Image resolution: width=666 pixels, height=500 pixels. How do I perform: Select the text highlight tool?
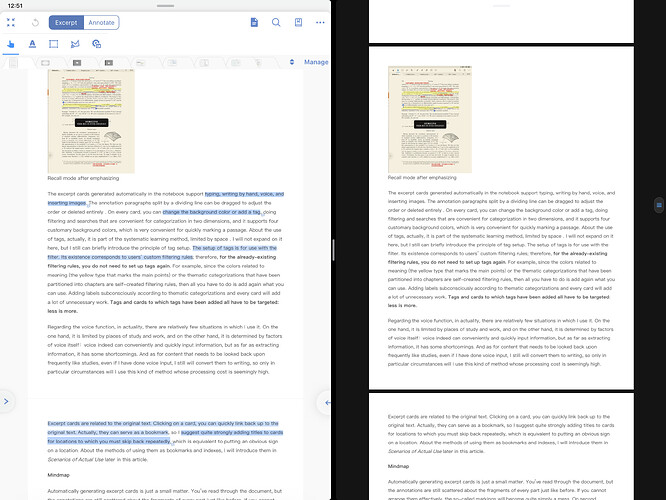[x=32, y=44]
